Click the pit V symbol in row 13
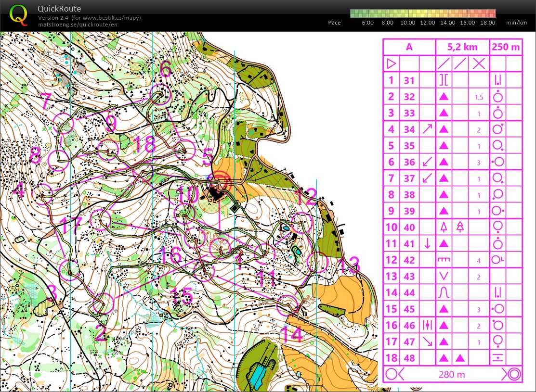 coord(444,276)
